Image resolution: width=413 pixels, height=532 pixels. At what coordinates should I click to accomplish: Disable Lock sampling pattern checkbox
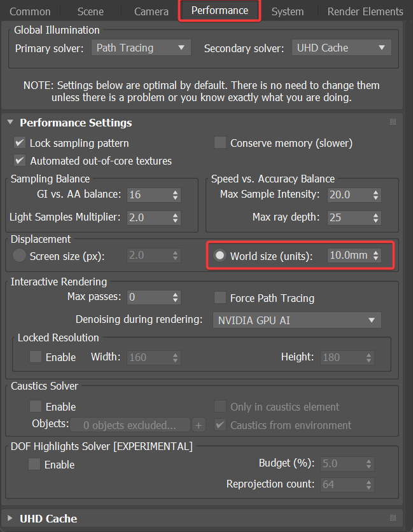[20, 143]
